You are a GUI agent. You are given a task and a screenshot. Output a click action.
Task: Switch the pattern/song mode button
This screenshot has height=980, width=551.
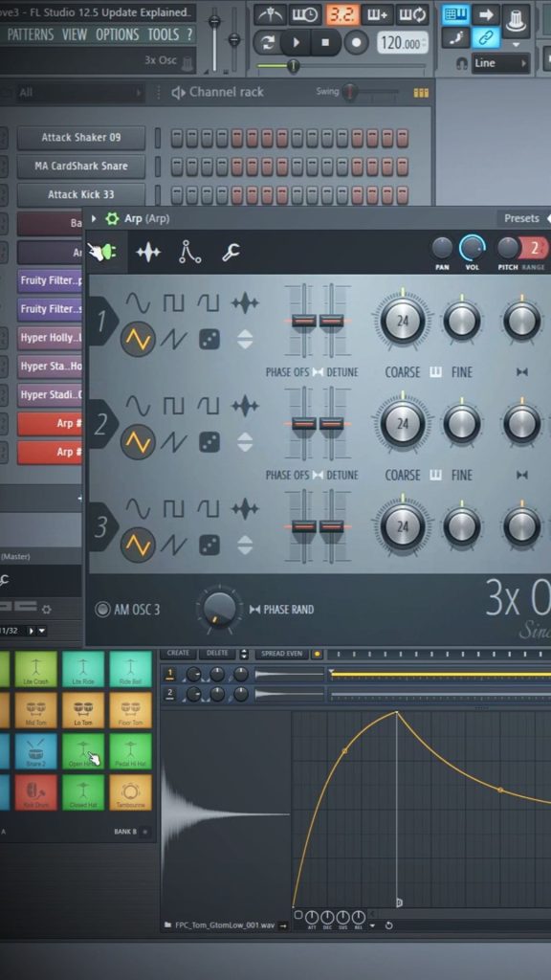[x=268, y=43]
